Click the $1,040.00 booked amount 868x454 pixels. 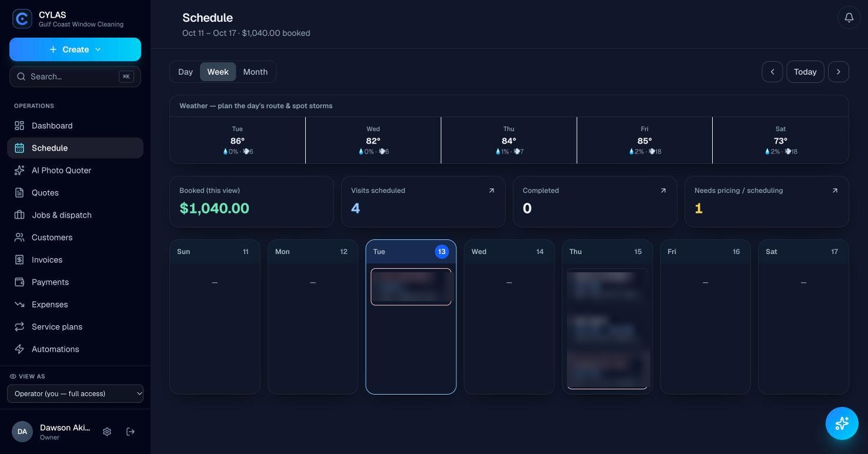click(x=214, y=208)
